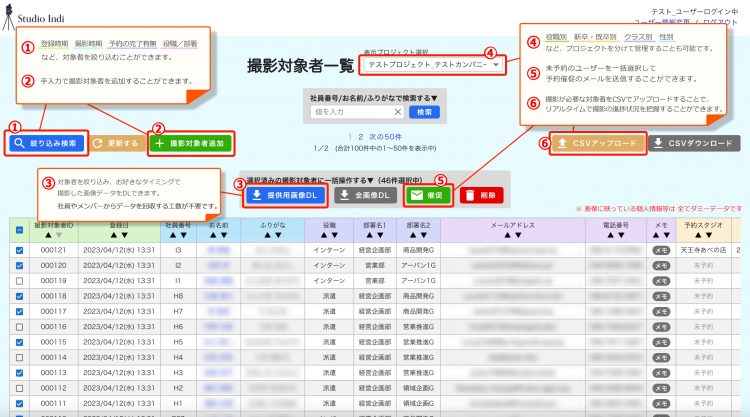Click the blue 検索 search button
This screenshot has height=417, width=750.
click(424, 112)
